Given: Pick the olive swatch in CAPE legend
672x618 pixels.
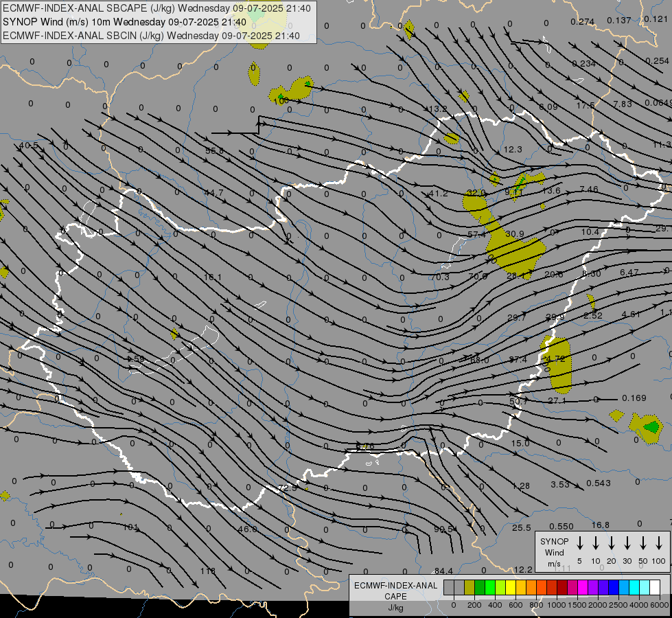Looking at the screenshot, I should 470,588.
